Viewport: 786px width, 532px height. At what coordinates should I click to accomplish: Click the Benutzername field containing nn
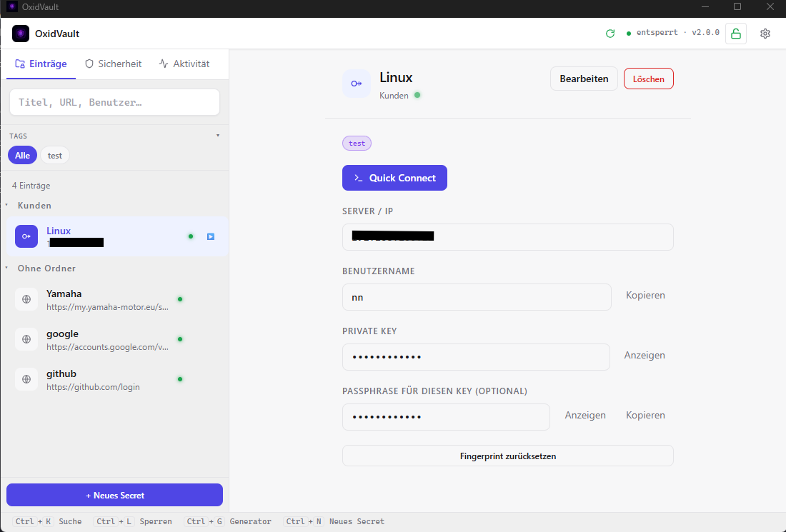point(477,297)
